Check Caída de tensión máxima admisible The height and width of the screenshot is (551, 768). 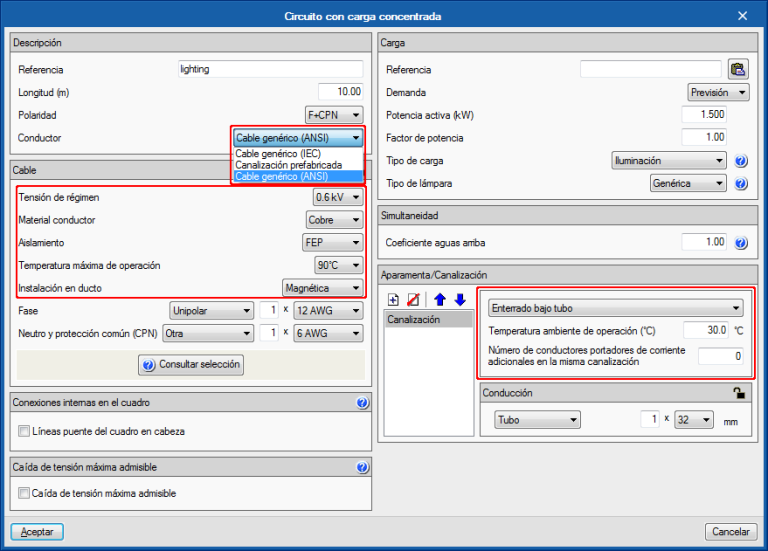pos(24,493)
